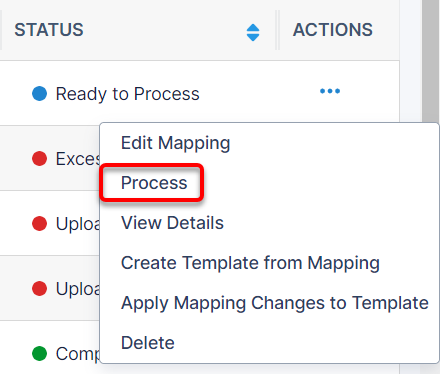Click the first red status dot
The width and height of the screenshot is (440, 374).
39,158
